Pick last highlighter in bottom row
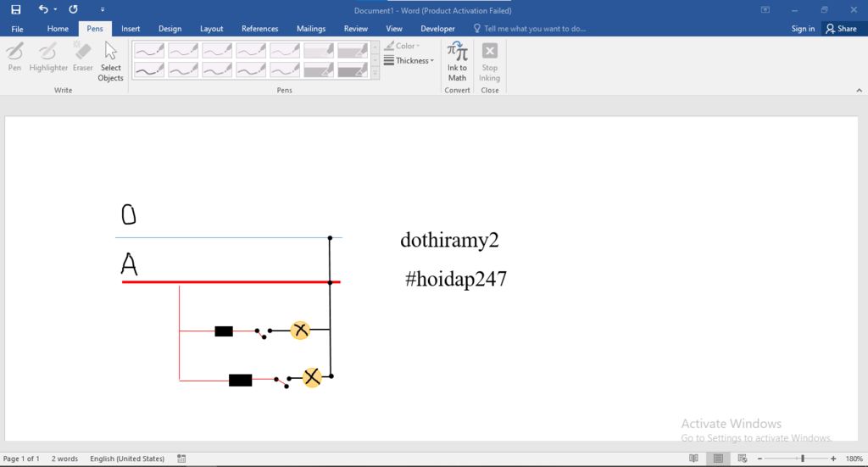868x467 pixels. click(353, 69)
